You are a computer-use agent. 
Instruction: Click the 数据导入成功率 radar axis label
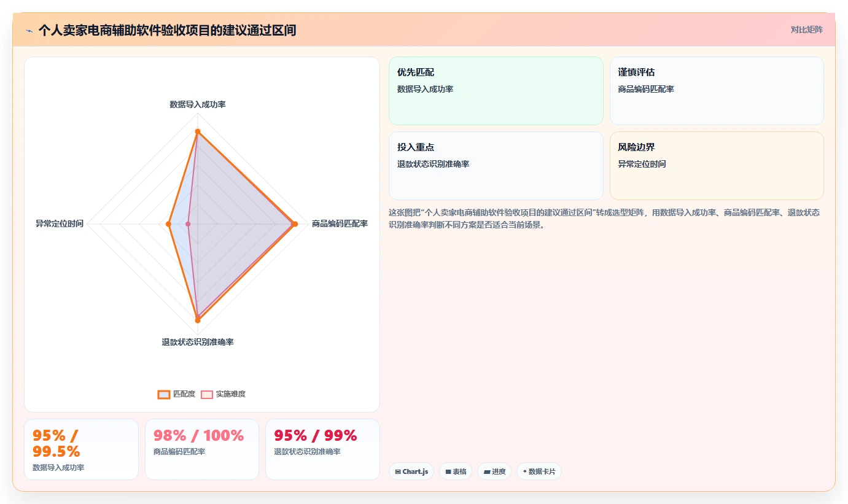click(x=198, y=104)
